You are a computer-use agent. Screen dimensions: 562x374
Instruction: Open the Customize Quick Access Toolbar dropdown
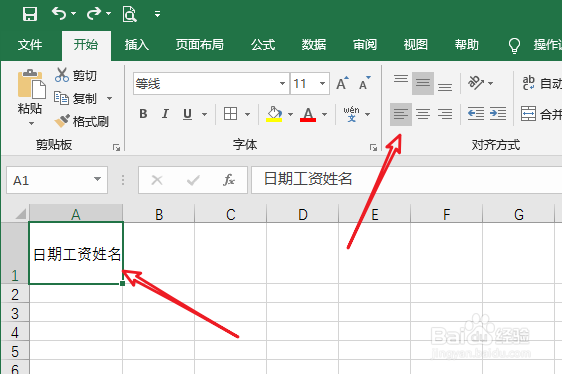click(157, 14)
